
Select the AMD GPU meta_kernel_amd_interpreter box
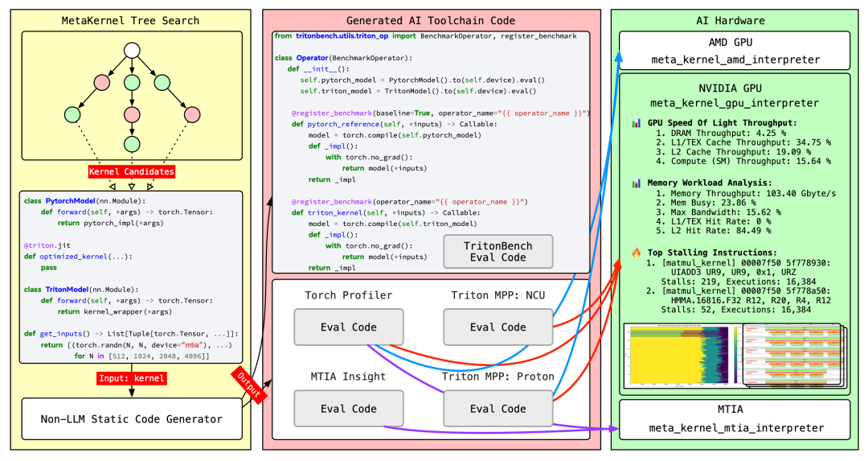click(x=736, y=51)
